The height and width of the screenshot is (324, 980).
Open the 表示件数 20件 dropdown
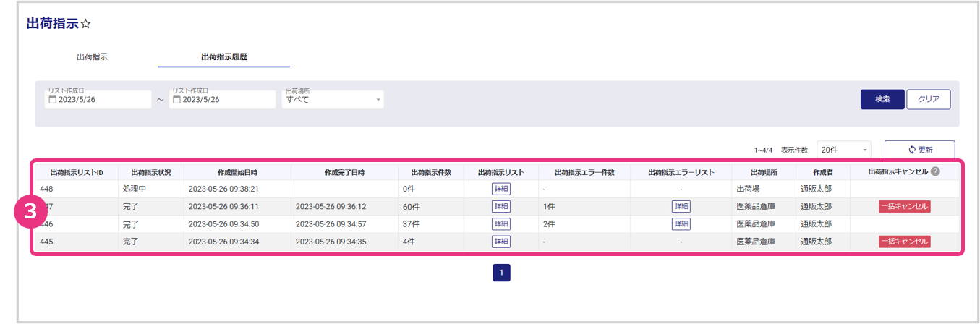[843, 150]
